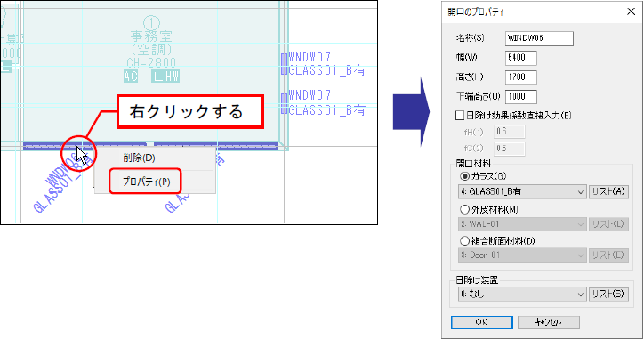
Task: Click the L_HW tag in room 事務室
Action: pos(165,76)
